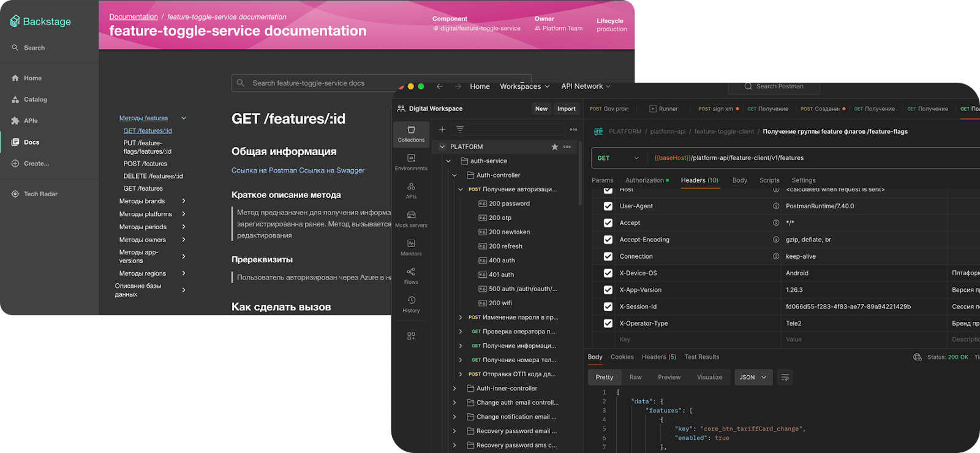Open Monitors in Postman sidebar
The image size is (980, 453).
point(411,248)
